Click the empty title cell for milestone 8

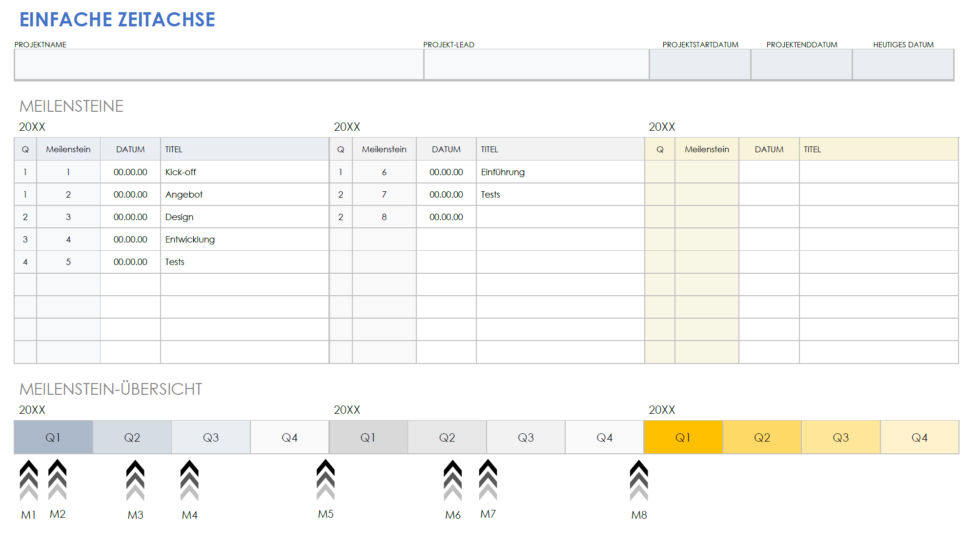tap(560, 217)
